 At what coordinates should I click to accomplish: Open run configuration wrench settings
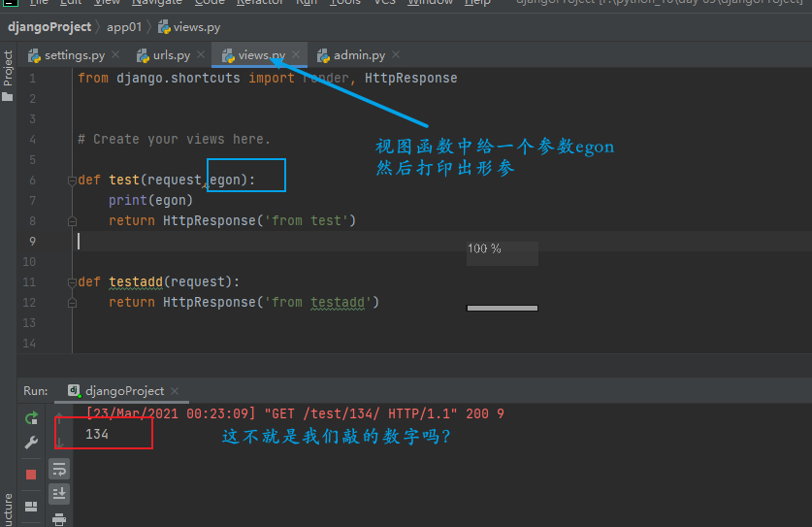[x=31, y=443]
